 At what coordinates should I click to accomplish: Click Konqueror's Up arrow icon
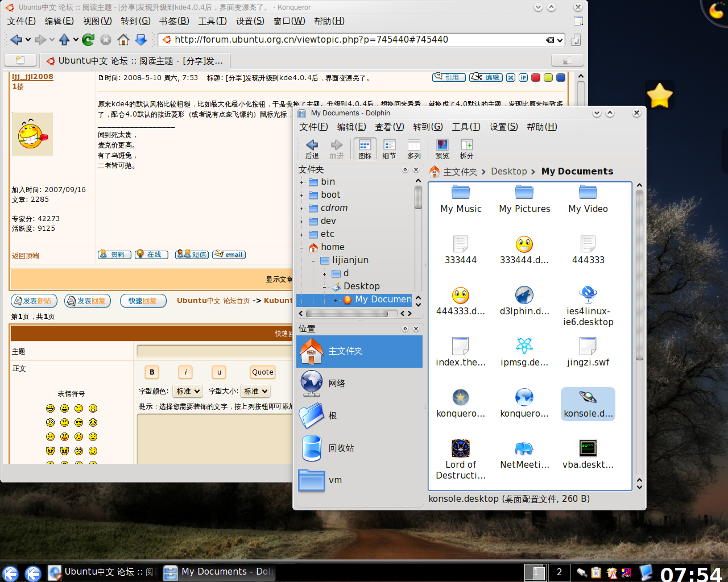[x=64, y=40]
